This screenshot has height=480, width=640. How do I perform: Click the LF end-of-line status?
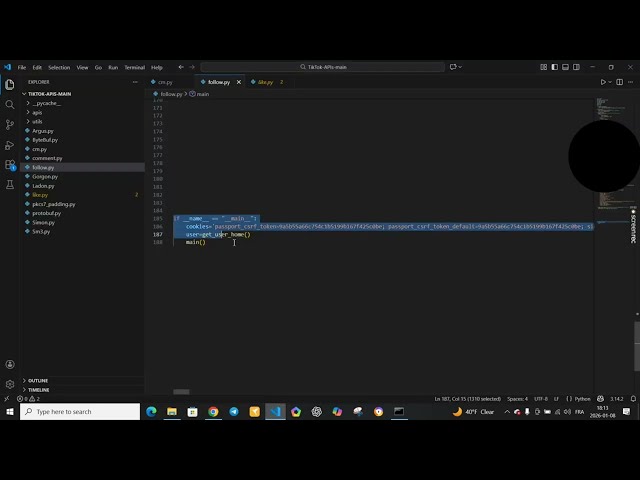tap(556, 399)
